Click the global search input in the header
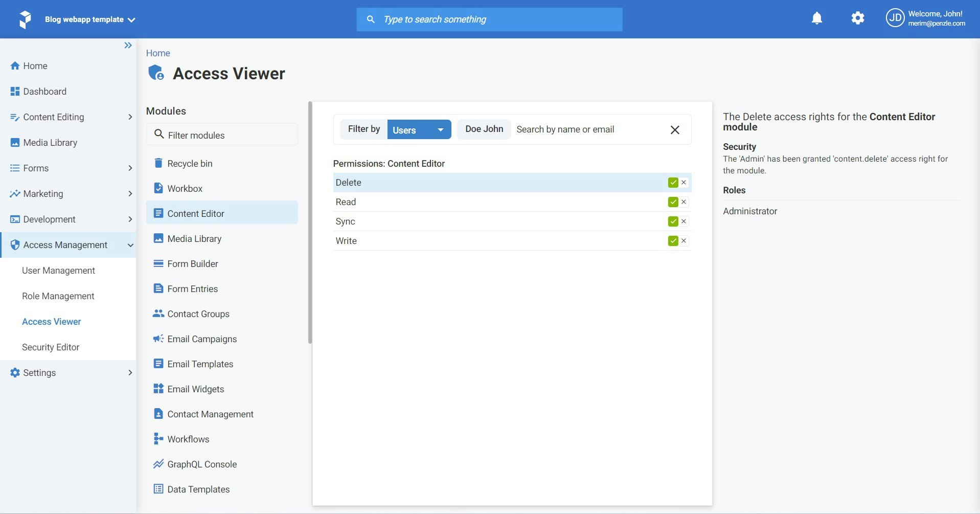 tap(489, 19)
